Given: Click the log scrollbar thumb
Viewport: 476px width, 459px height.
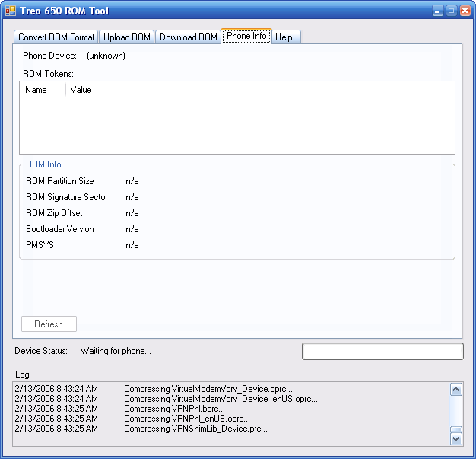Looking at the screenshot, I should pos(456,429).
